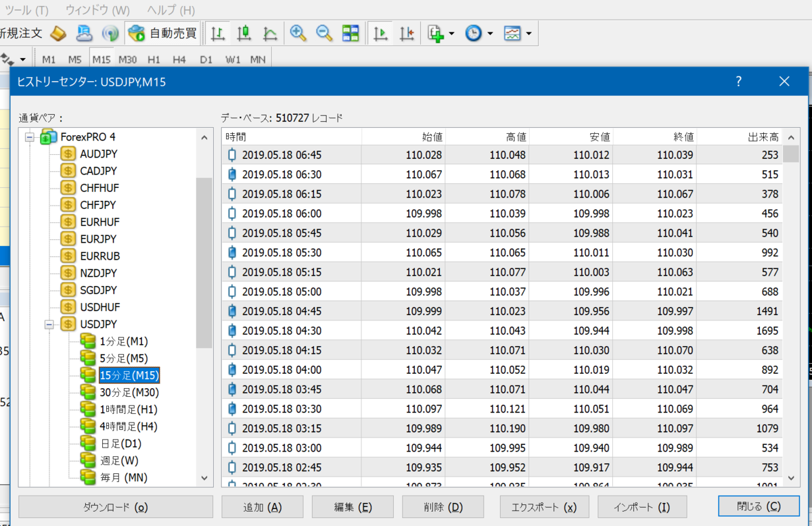
Task: Click the SGDJPY coin icon
Action: pyautogui.click(x=67, y=290)
